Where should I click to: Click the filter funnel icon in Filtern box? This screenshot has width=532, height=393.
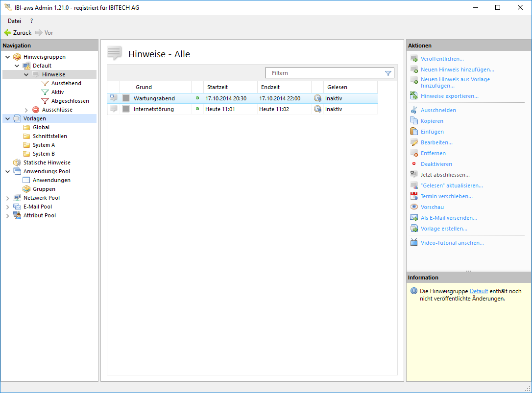388,73
